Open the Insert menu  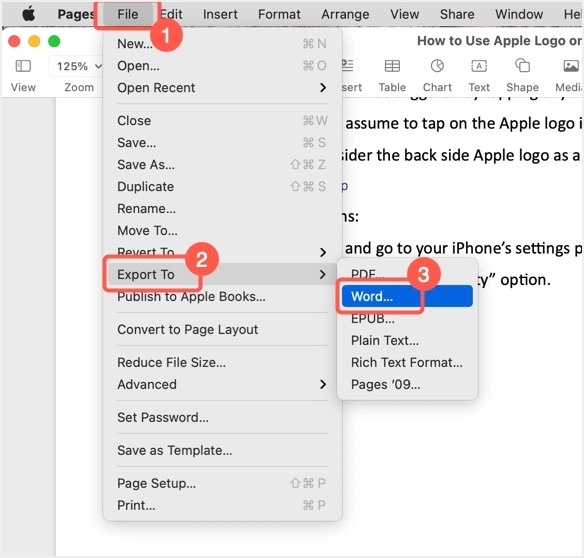[x=220, y=14]
